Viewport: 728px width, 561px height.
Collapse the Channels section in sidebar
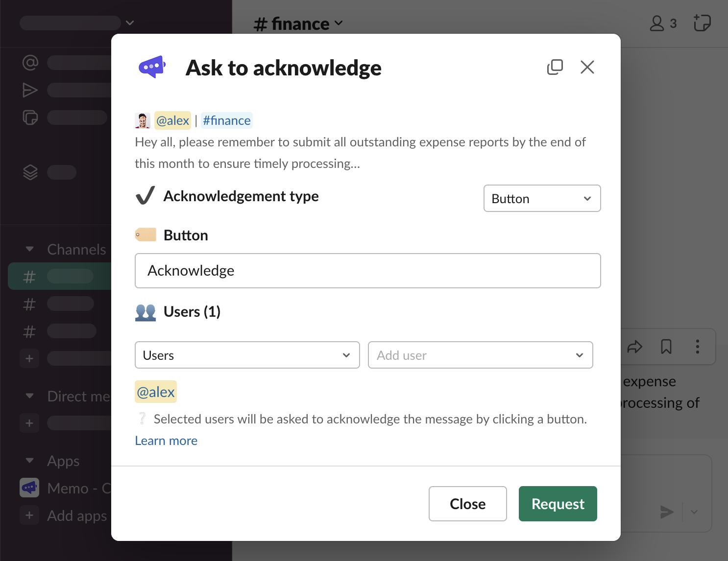(x=30, y=249)
